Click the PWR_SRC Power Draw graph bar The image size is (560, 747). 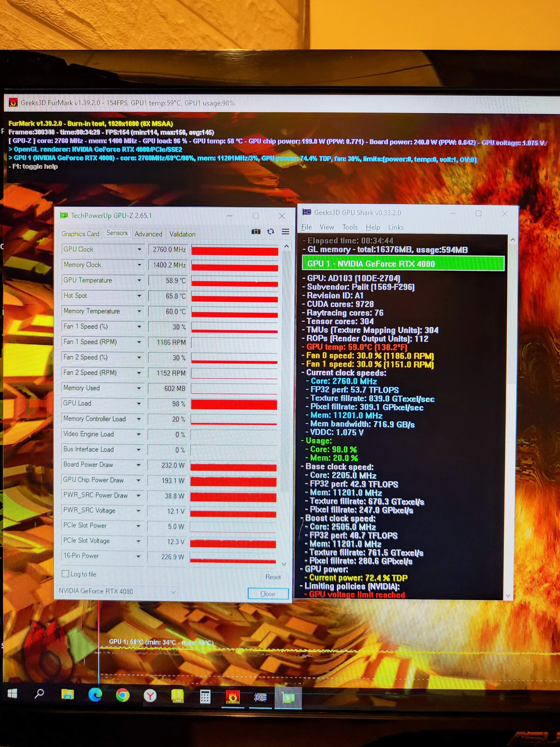233,496
